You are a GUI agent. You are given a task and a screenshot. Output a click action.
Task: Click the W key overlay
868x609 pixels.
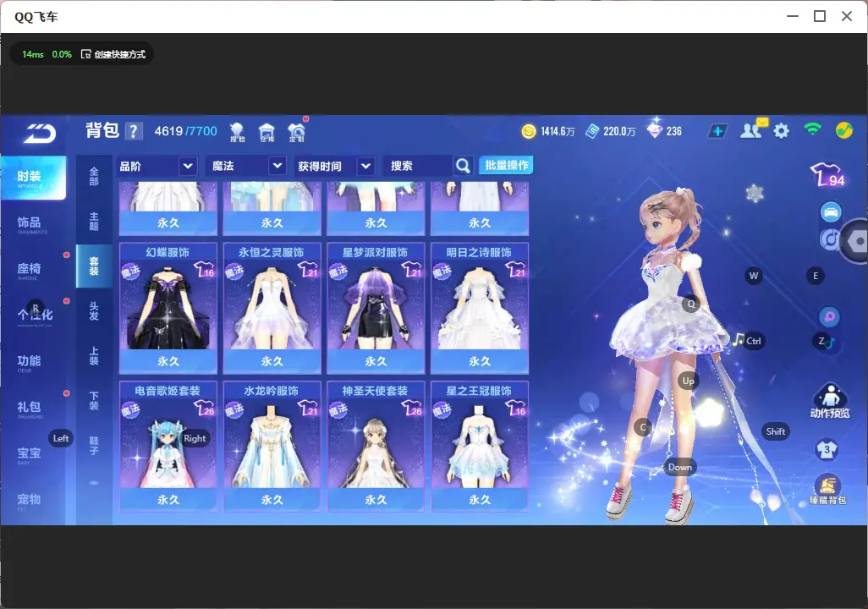point(754,276)
